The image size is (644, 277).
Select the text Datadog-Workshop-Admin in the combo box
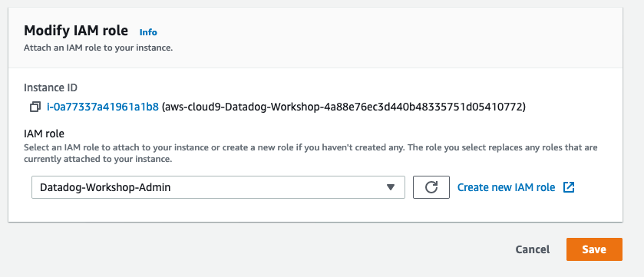[x=105, y=187]
